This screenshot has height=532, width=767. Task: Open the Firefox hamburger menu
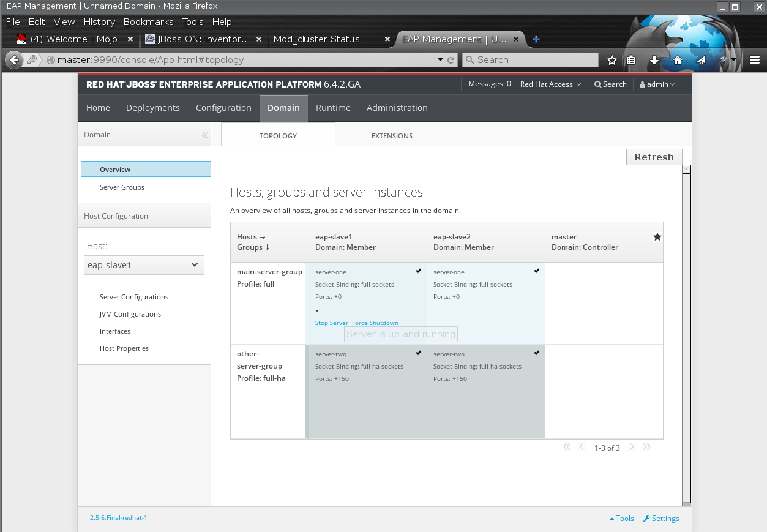(754, 60)
